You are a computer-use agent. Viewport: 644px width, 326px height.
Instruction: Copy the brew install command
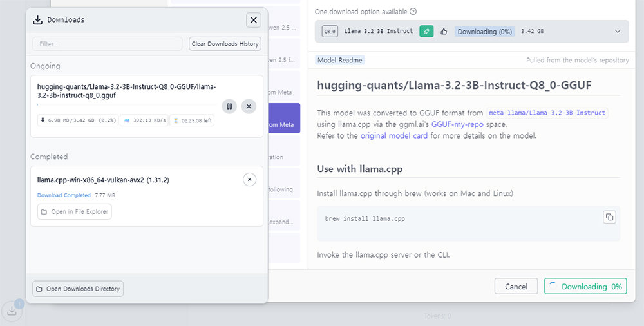coord(609,217)
